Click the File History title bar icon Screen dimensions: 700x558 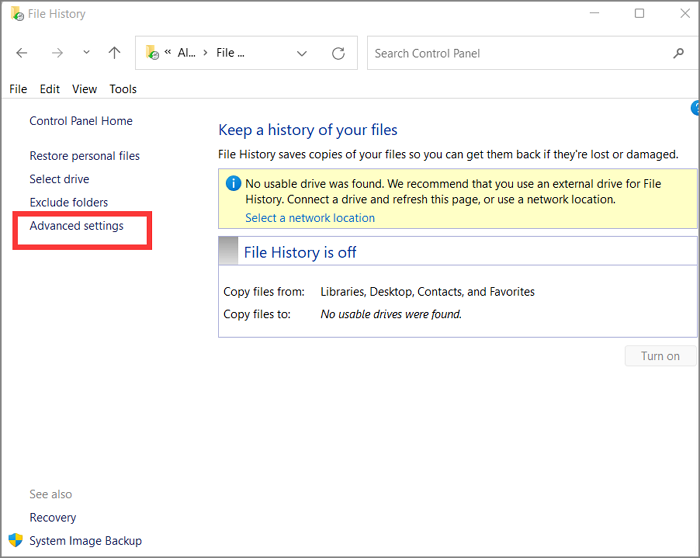tap(16, 14)
